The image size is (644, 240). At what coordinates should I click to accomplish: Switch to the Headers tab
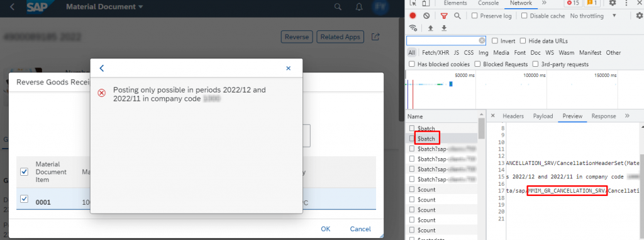pyautogui.click(x=513, y=116)
